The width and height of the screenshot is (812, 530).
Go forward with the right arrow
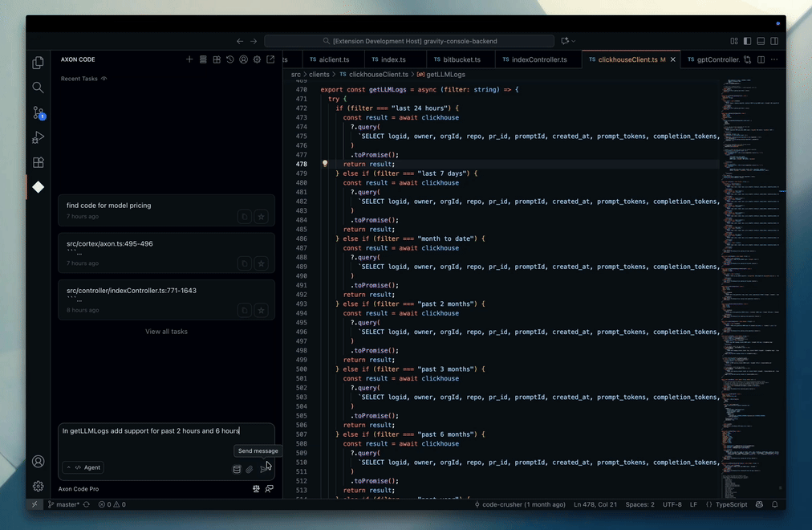pyautogui.click(x=254, y=41)
